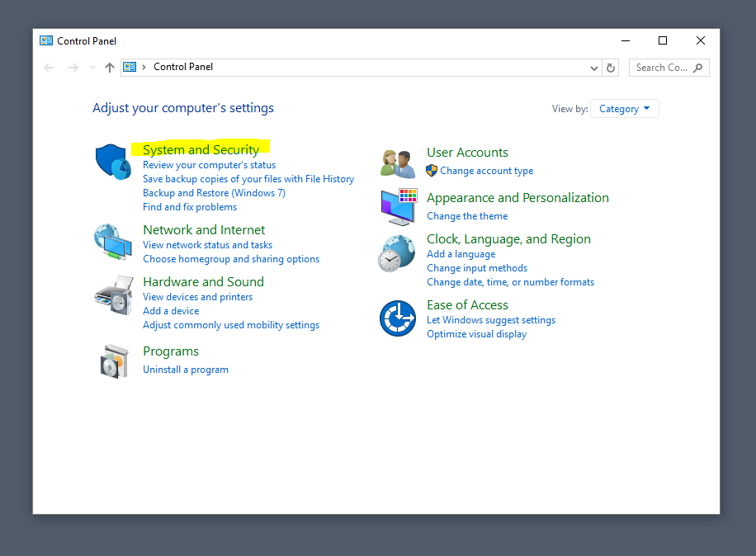This screenshot has height=556, width=756.
Task: Click Let Windows suggest settings
Action: [x=491, y=320]
